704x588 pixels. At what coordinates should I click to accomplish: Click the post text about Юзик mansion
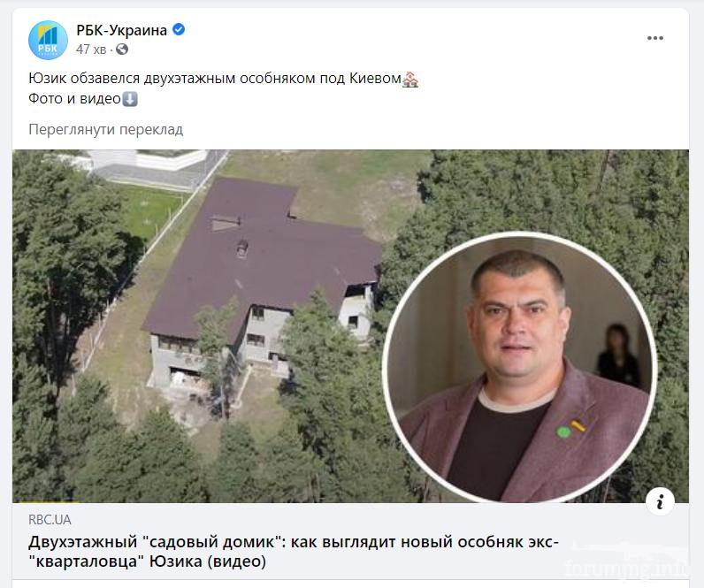(x=215, y=79)
